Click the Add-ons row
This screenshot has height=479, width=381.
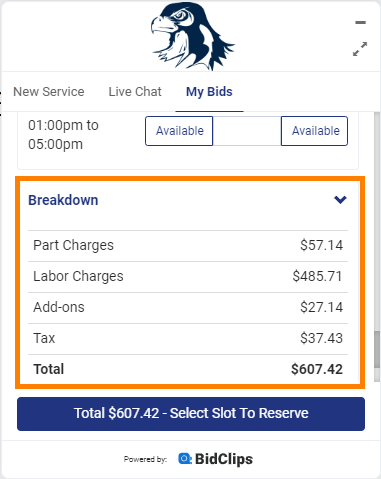(188, 308)
